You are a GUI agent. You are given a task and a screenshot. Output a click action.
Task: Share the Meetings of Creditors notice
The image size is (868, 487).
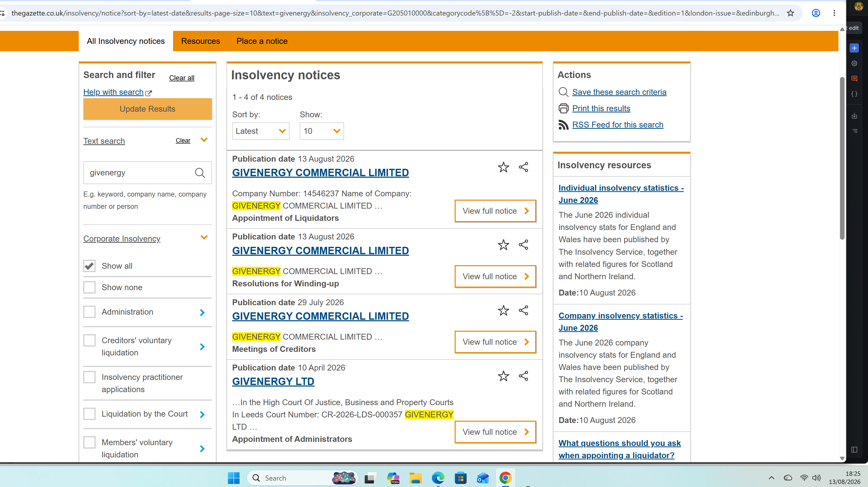point(523,310)
